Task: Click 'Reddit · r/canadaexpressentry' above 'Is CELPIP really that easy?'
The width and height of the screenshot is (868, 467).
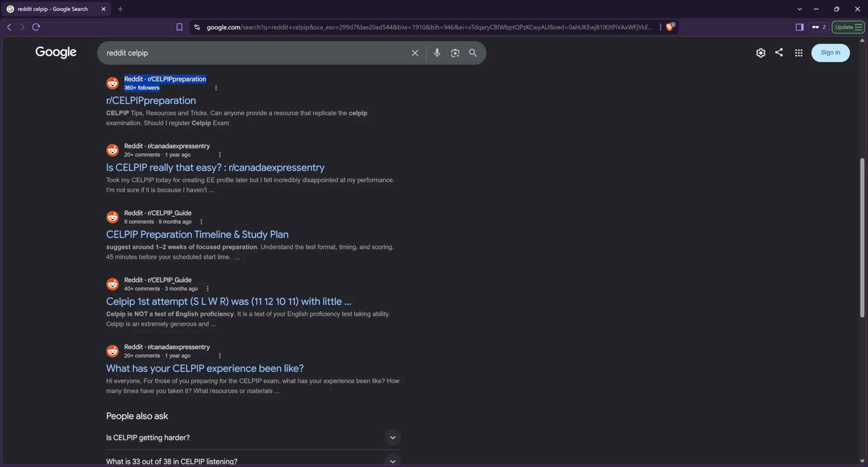Action: pos(167,146)
